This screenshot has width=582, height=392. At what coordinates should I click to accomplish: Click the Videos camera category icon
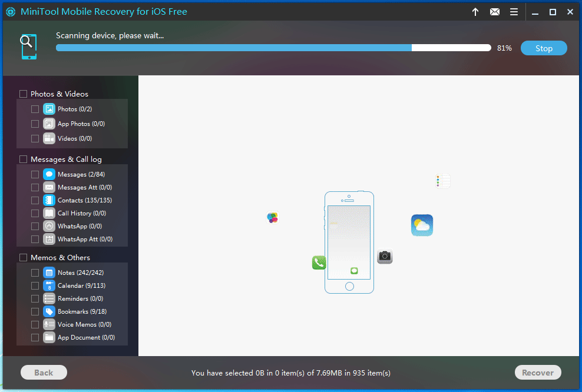[x=49, y=138]
